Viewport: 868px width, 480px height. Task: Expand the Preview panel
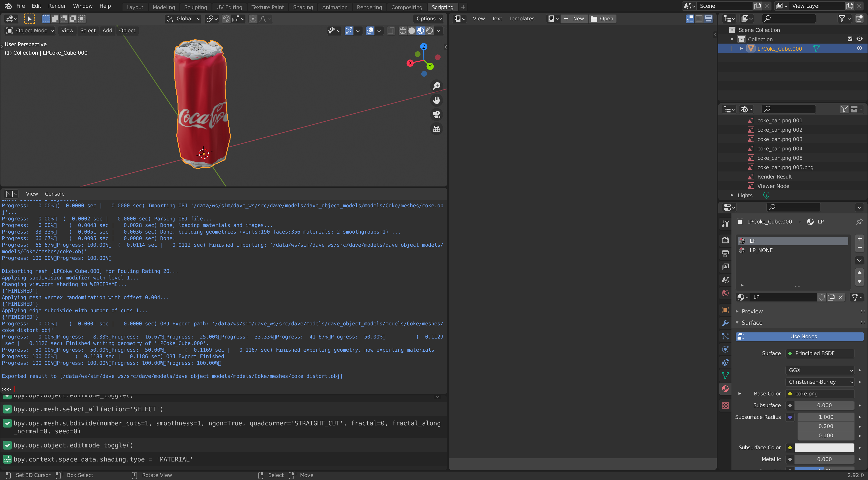click(737, 312)
